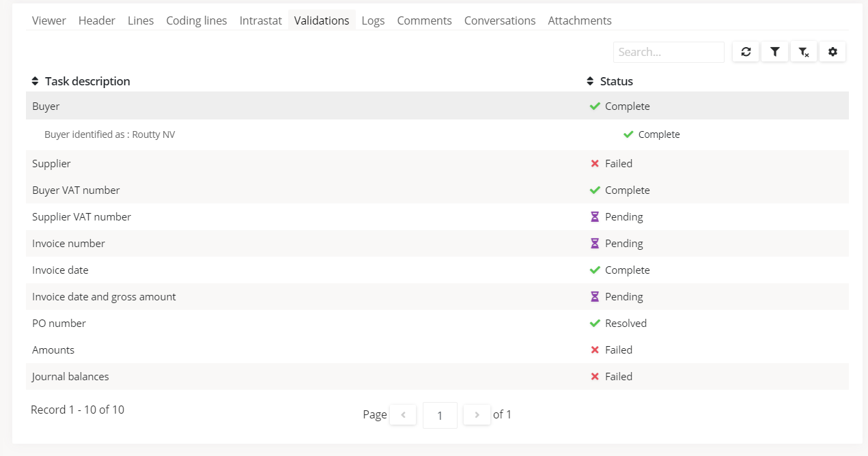
Task: Open the Conversations tab
Action: [x=499, y=20]
